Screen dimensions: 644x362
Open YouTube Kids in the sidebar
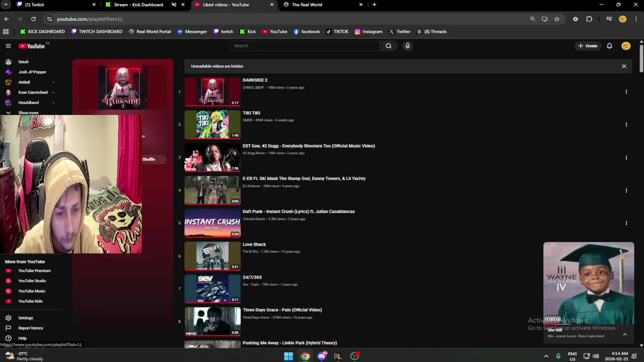pos(31,301)
